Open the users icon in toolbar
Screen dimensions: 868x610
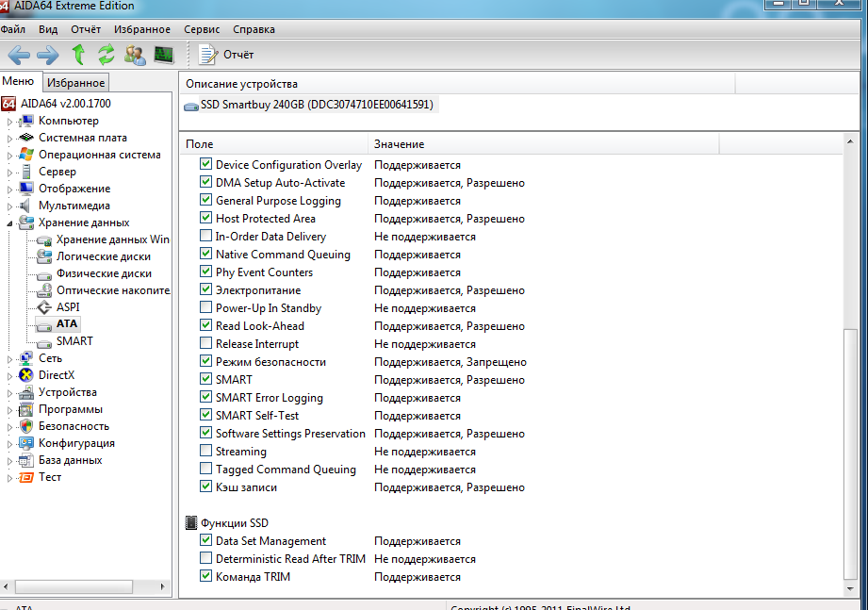coord(135,55)
